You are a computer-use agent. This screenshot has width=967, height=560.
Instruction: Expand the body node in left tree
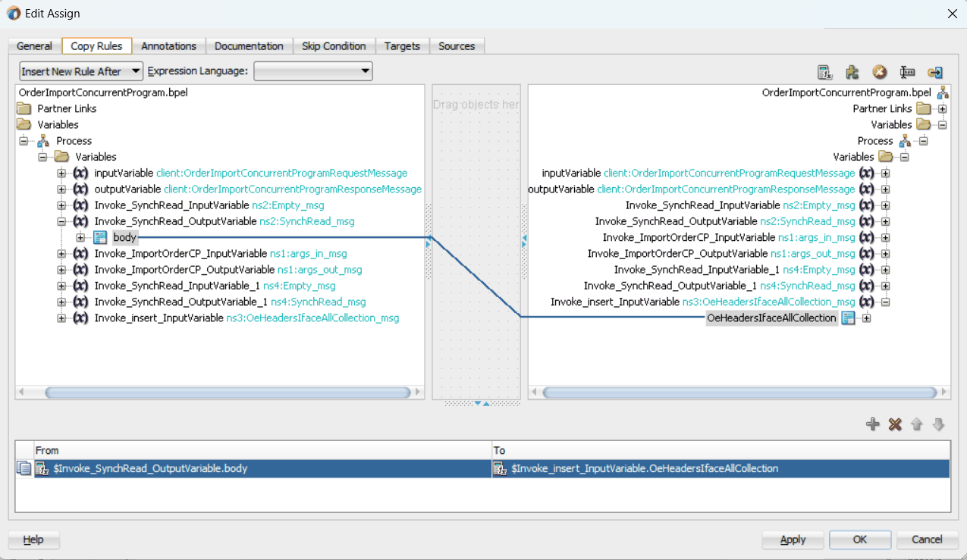[80, 238]
